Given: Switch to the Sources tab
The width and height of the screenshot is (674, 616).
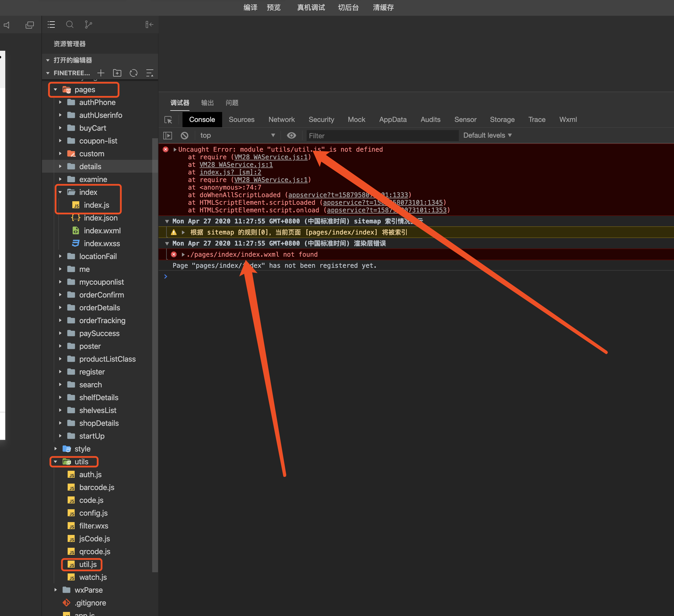Looking at the screenshot, I should click(x=241, y=119).
